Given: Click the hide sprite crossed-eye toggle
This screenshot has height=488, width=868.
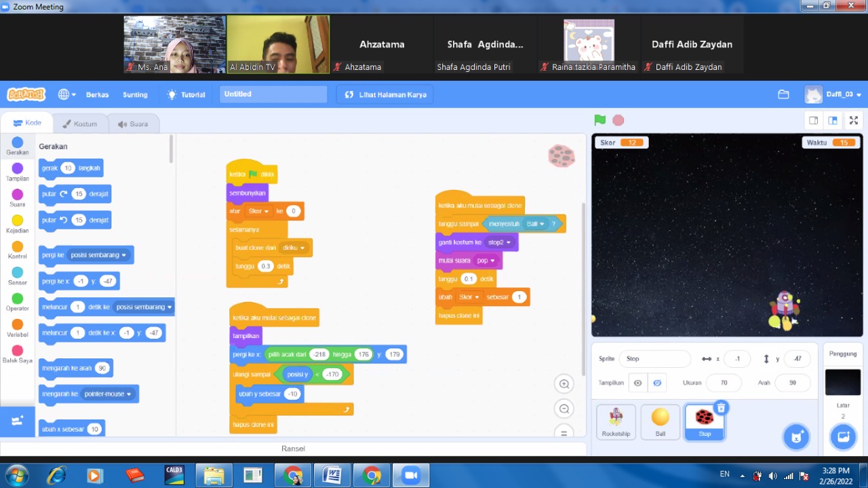Looking at the screenshot, I should tap(656, 383).
